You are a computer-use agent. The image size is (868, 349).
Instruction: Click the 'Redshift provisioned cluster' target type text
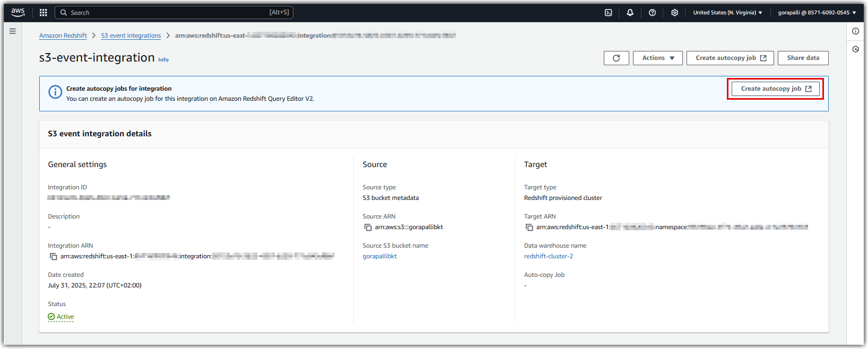[x=563, y=198]
